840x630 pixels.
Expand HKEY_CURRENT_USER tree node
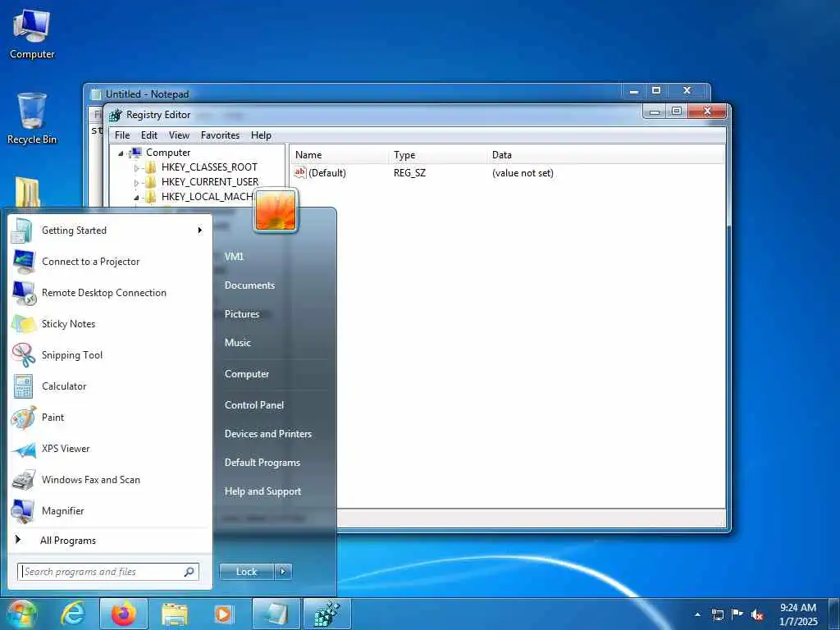[136, 183]
